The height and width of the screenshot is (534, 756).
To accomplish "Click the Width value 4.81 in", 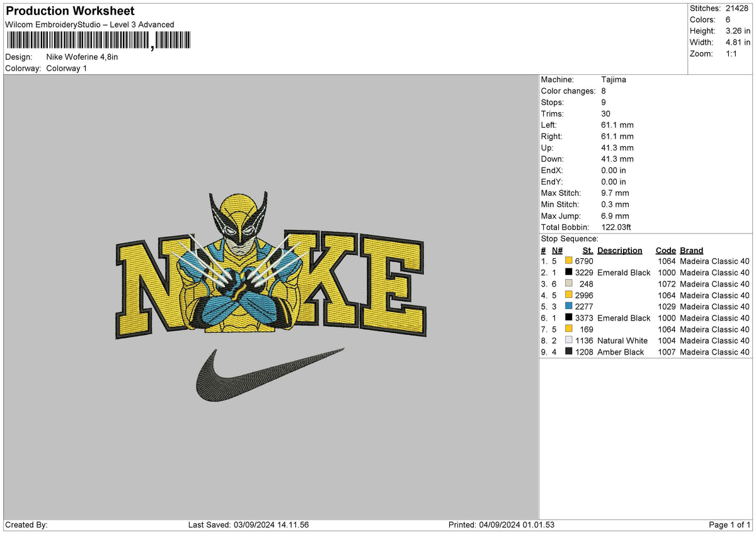I will click(x=738, y=42).
